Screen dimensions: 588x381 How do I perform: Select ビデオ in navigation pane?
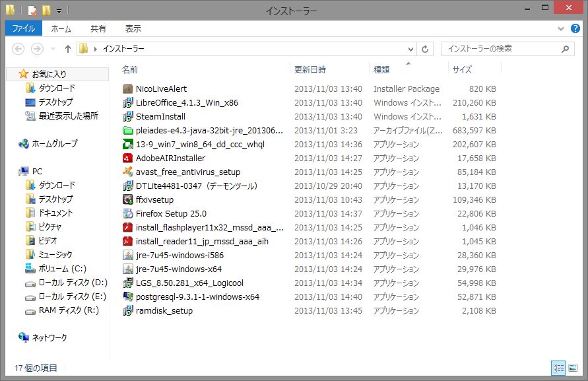48,241
